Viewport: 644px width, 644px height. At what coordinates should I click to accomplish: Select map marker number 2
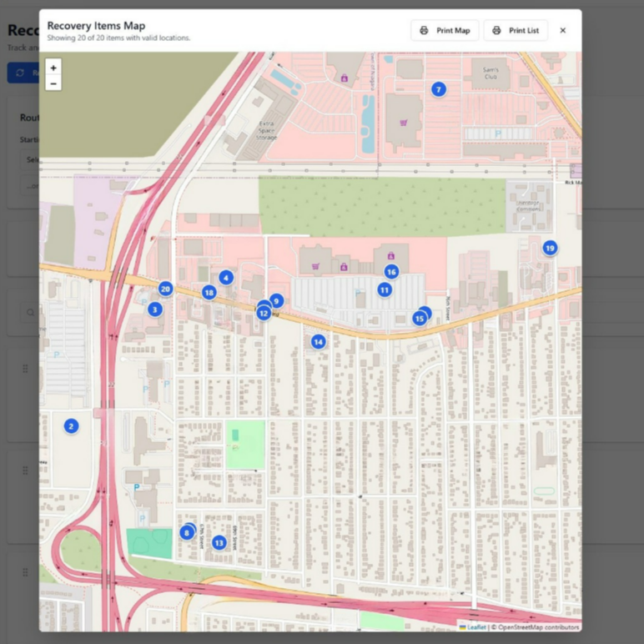[71, 426]
